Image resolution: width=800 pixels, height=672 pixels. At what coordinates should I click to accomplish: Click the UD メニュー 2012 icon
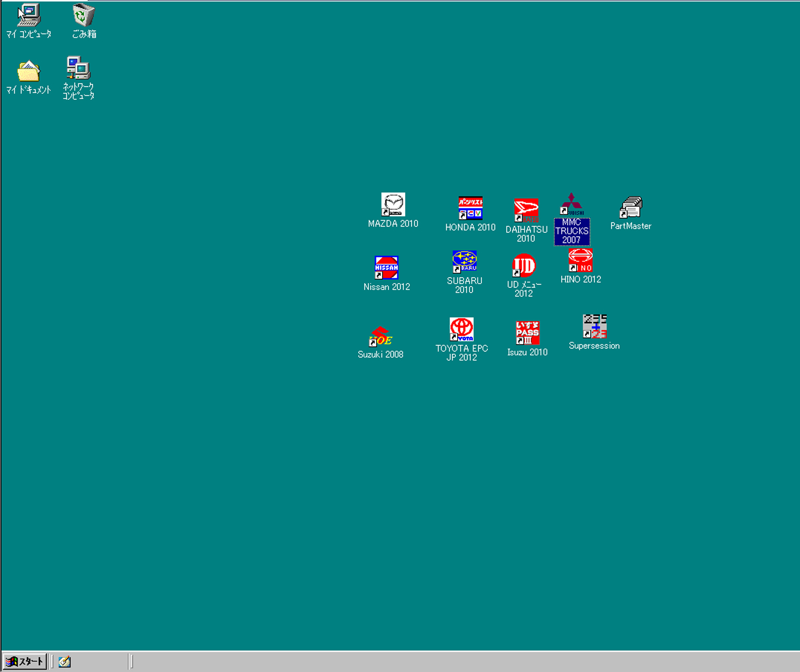pyautogui.click(x=524, y=265)
